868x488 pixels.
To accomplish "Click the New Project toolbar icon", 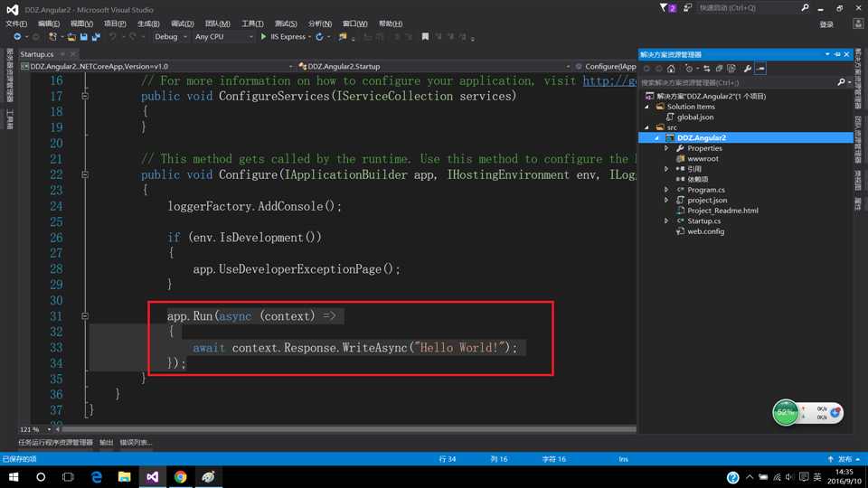I will (x=52, y=36).
